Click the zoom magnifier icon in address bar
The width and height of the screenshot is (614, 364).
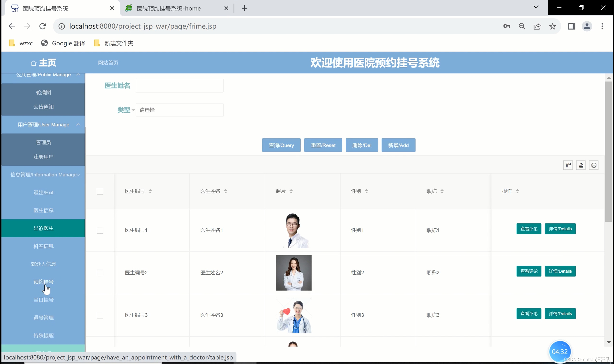pos(522,26)
